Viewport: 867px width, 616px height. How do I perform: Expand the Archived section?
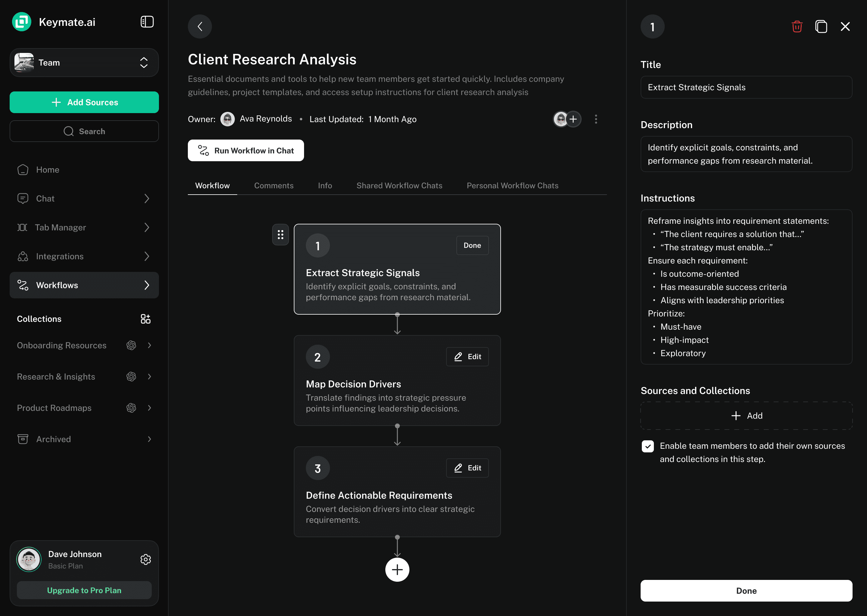(149, 439)
